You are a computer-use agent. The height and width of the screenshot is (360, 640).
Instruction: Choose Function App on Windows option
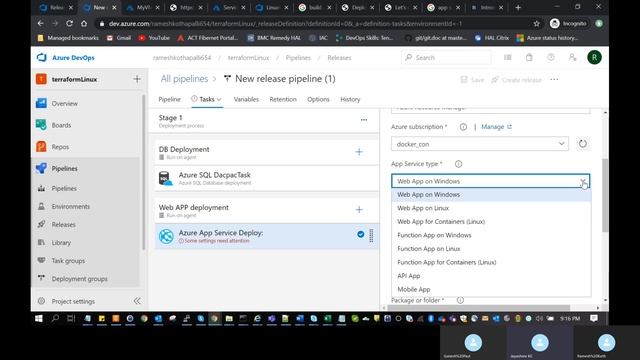point(491,235)
